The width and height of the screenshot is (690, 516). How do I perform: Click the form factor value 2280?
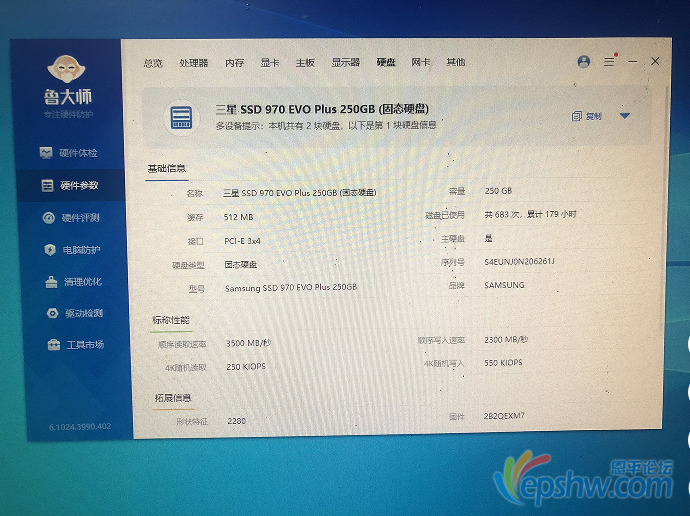(x=237, y=421)
